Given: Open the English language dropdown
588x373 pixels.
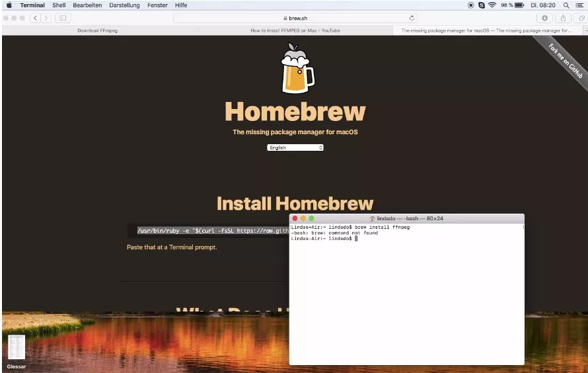Looking at the screenshot, I should coord(295,147).
